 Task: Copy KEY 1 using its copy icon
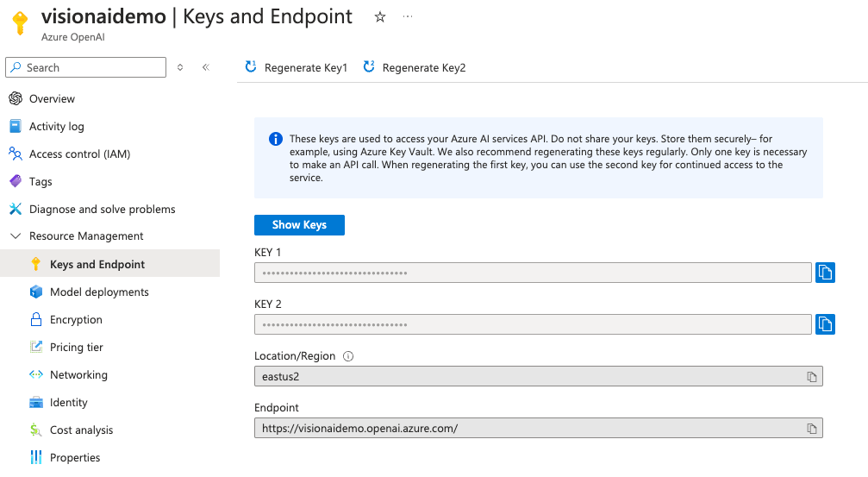(825, 273)
